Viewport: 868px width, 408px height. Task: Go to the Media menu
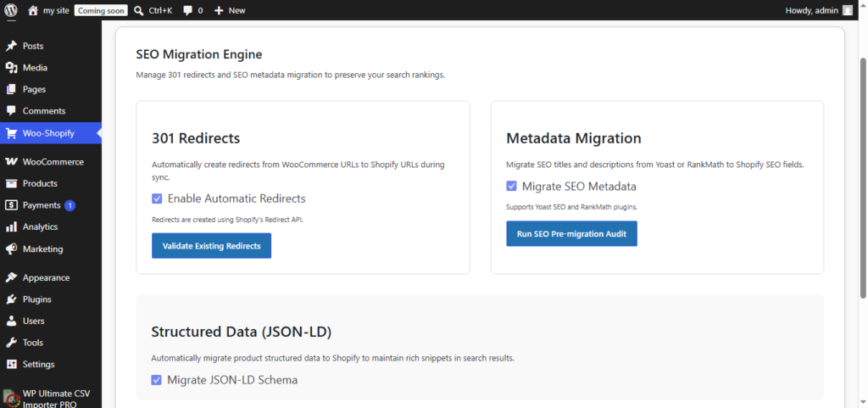35,68
